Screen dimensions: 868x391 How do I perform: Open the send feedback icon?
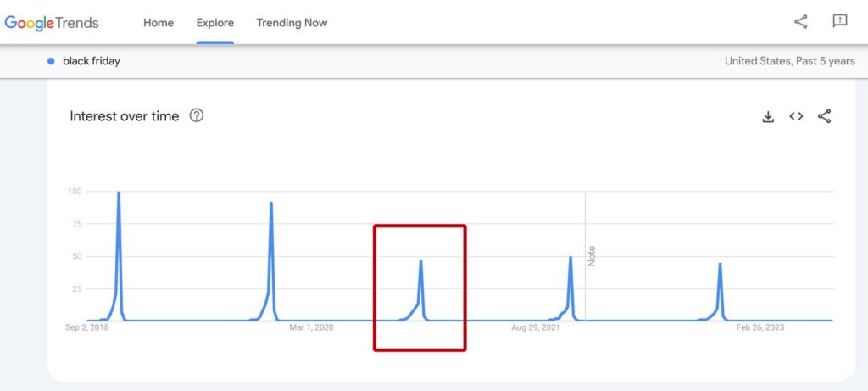pyautogui.click(x=840, y=21)
